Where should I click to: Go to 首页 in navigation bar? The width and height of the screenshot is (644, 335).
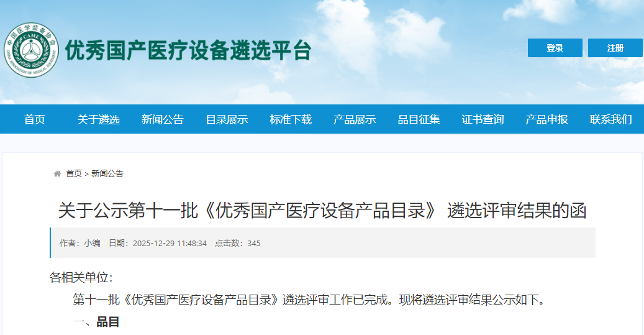click(35, 119)
